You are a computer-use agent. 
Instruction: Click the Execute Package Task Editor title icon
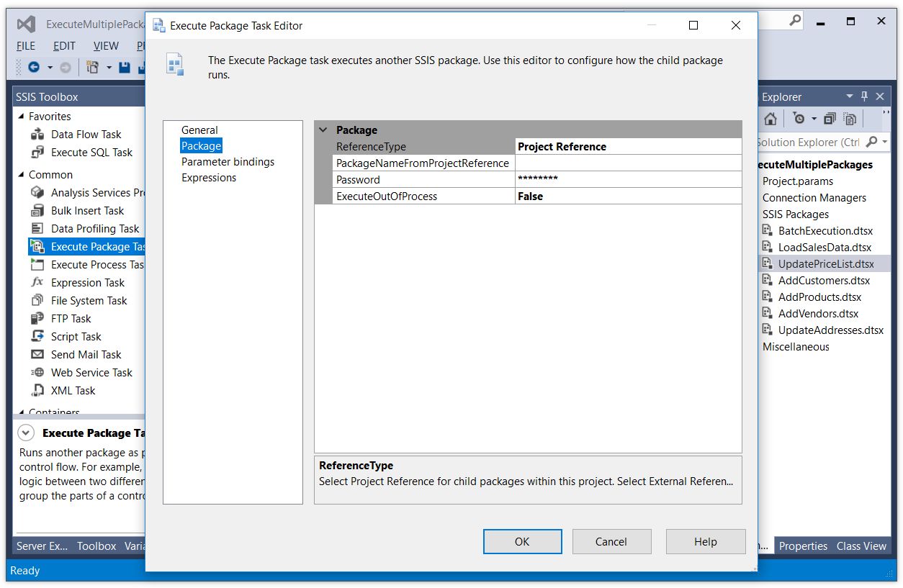coord(158,26)
